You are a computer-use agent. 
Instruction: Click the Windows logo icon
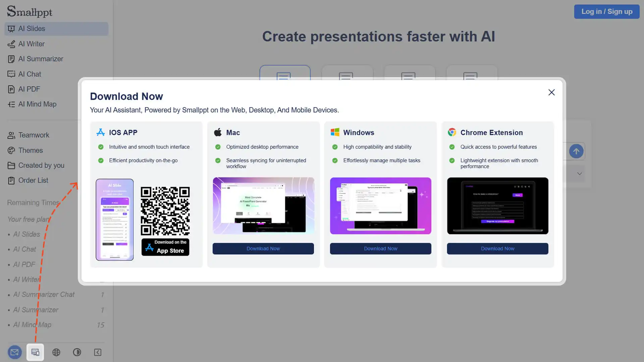(x=335, y=132)
